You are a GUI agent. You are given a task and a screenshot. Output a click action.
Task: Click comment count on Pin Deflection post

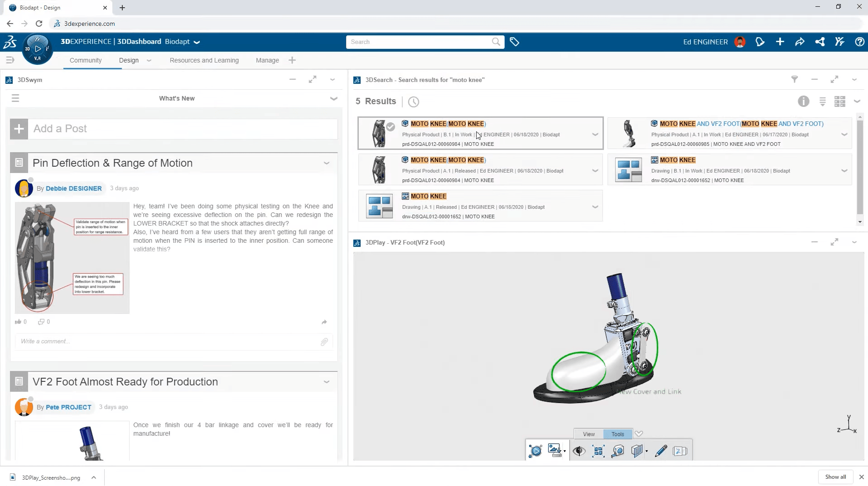pos(44,322)
